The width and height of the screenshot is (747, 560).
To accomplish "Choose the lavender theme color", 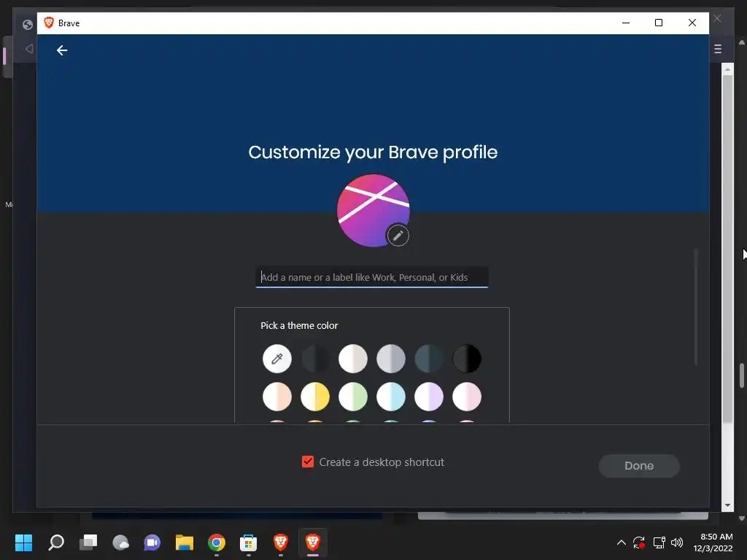I will [x=429, y=396].
